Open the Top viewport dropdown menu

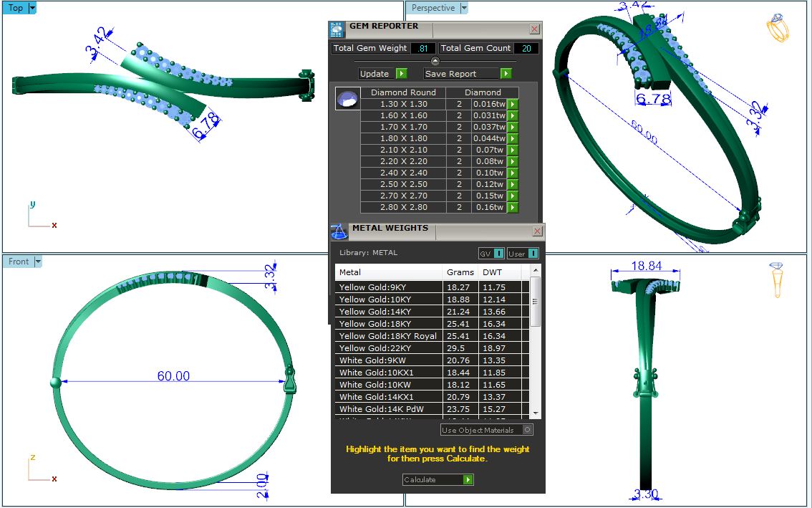[x=32, y=8]
